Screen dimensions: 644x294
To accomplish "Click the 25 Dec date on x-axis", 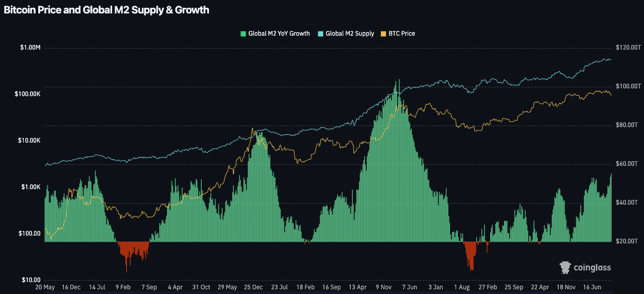I will pos(253,287).
